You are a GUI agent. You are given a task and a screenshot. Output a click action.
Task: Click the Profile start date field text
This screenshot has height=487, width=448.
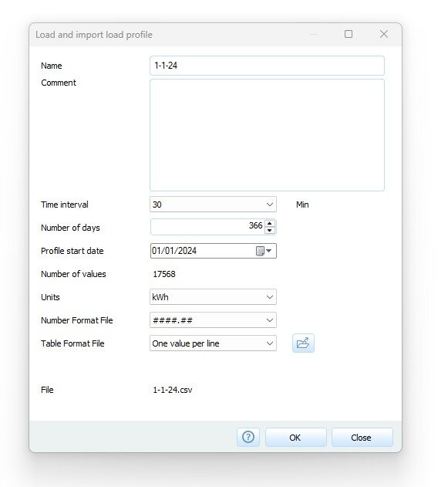174,251
